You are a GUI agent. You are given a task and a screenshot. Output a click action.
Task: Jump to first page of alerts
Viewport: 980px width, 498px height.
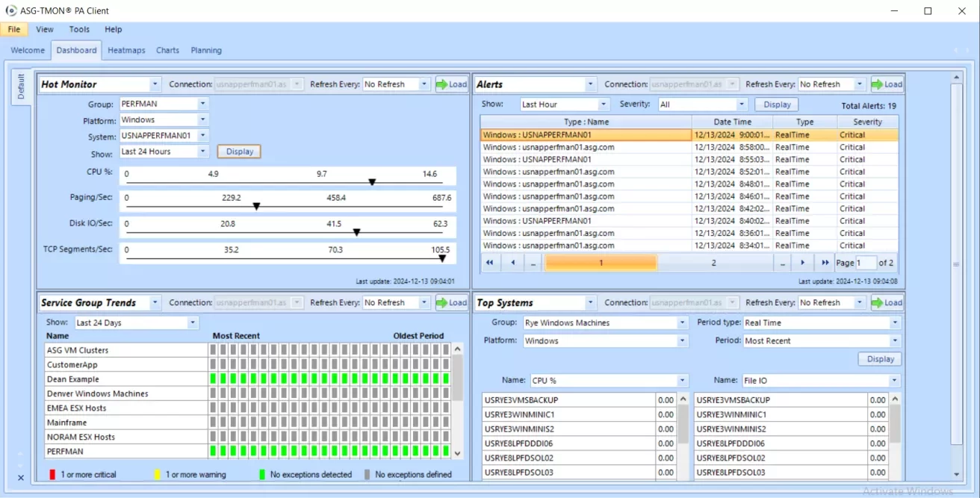pyautogui.click(x=490, y=263)
